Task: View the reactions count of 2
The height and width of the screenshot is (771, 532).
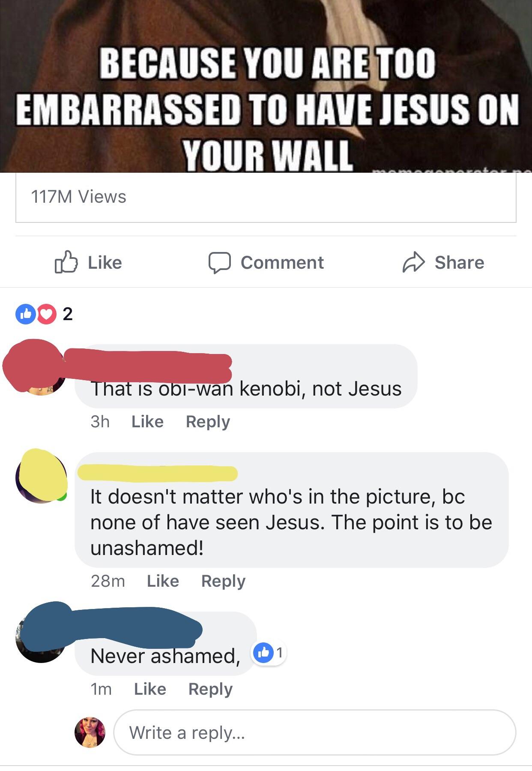Action: (x=68, y=314)
